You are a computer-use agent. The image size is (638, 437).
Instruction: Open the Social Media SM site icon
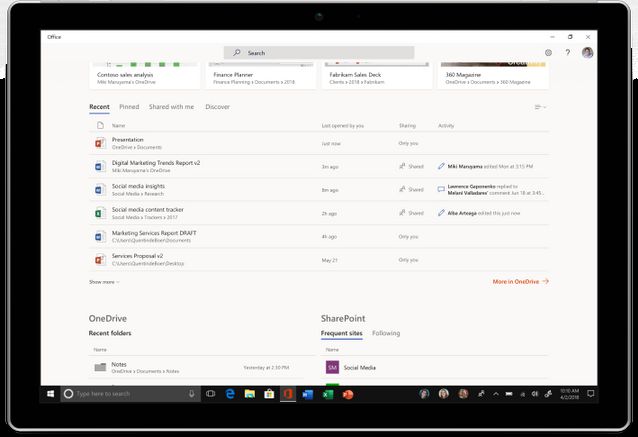pos(332,367)
